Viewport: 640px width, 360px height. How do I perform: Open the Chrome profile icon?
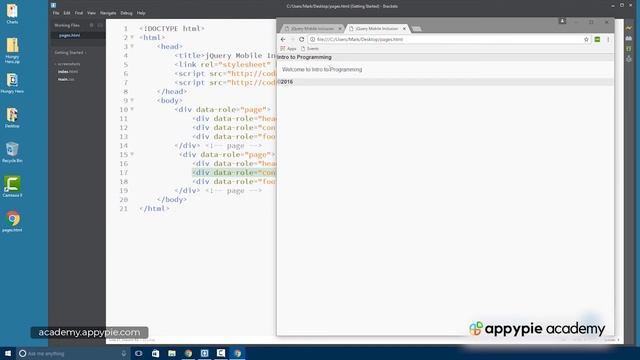coord(562,21)
